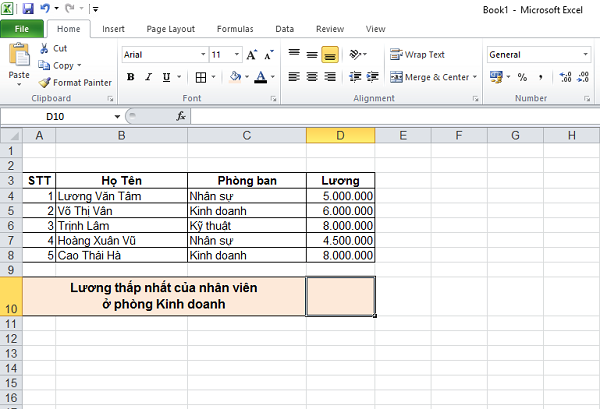Click the Wrap Text button

point(417,55)
